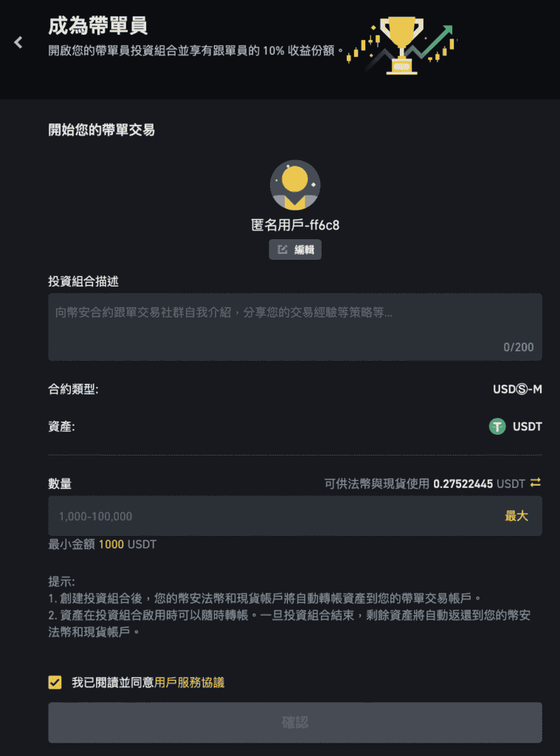Go back using the left chevron arrow
The image size is (560, 756).
(18, 42)
